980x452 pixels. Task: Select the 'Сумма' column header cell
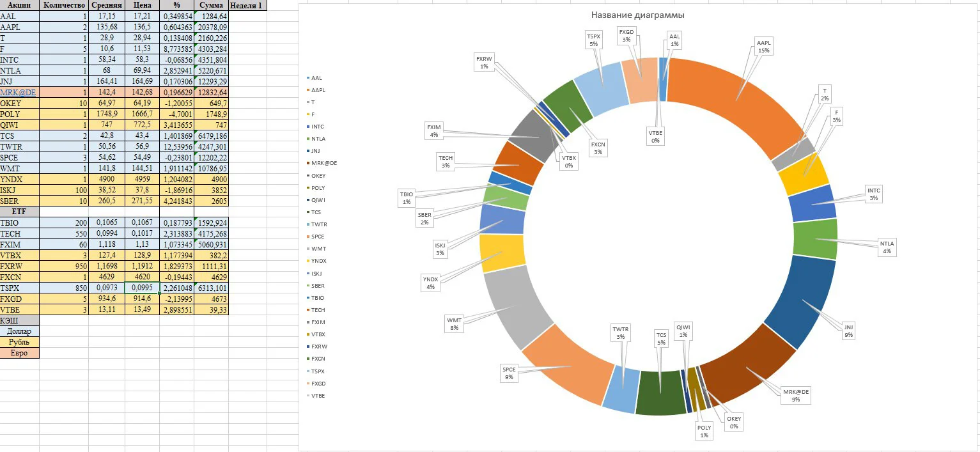[211, 5]
